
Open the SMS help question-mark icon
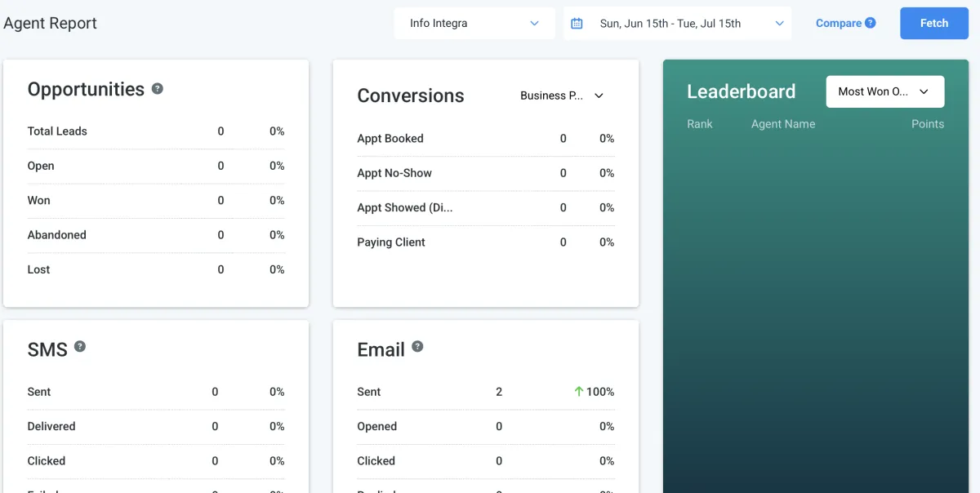pos(80,346)
